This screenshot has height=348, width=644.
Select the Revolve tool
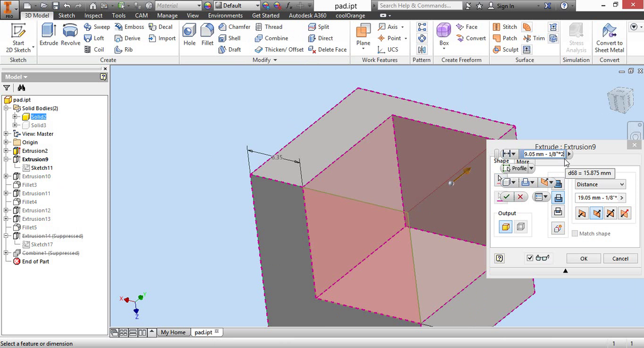tap(70, 35)
